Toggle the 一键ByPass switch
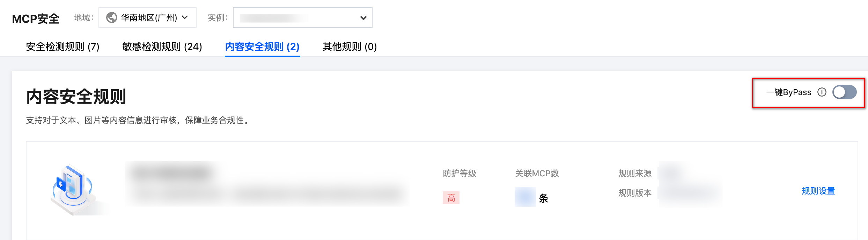The height and width of the screenshot is (240, 868). [844, 92]
